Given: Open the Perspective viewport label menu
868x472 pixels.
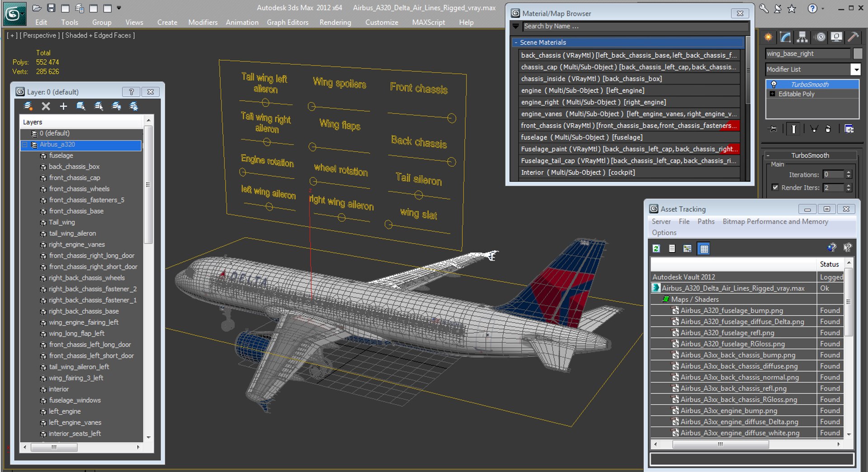Looking at the screenshot, I should tap(40, 35).
